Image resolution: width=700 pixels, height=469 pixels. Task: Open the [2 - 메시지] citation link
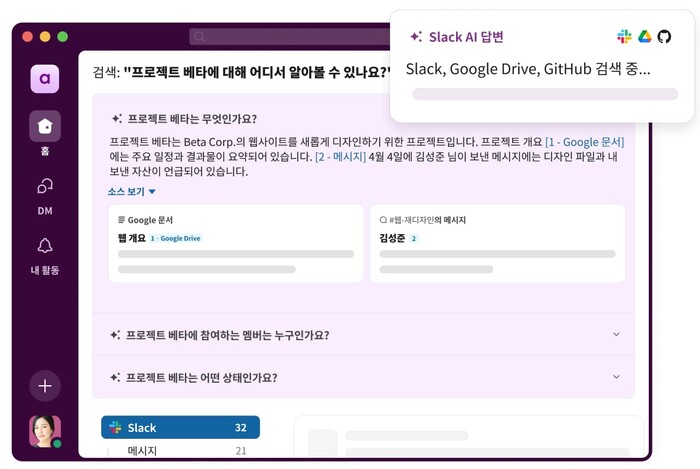[340, 157]
